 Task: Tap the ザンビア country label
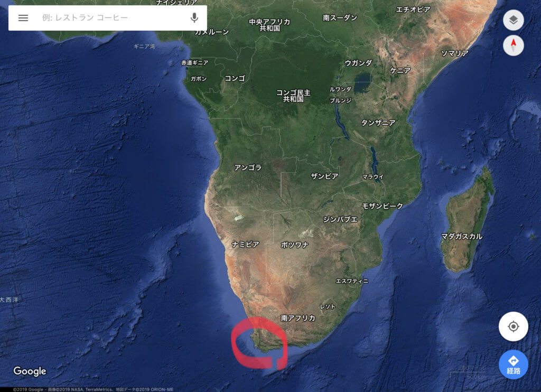(324, 176)
